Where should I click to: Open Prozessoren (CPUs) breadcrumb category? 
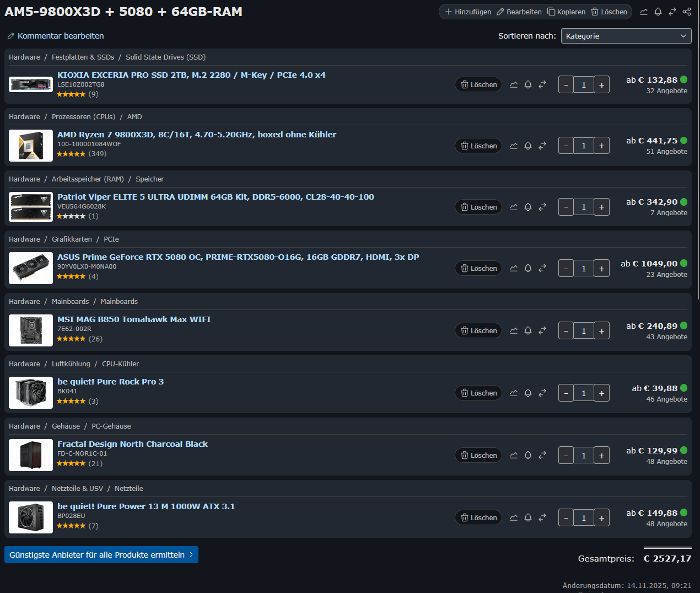pyautogui.click(x=83, y=117)
